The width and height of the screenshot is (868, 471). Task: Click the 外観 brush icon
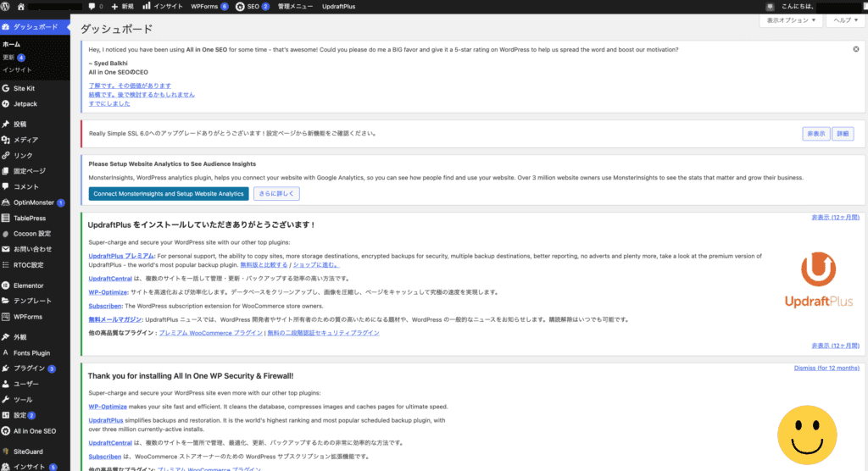(6, 336)
